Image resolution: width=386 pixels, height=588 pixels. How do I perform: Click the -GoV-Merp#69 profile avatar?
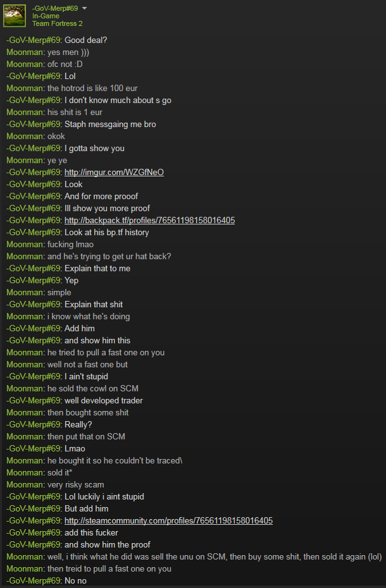click(x=15, y=16)
